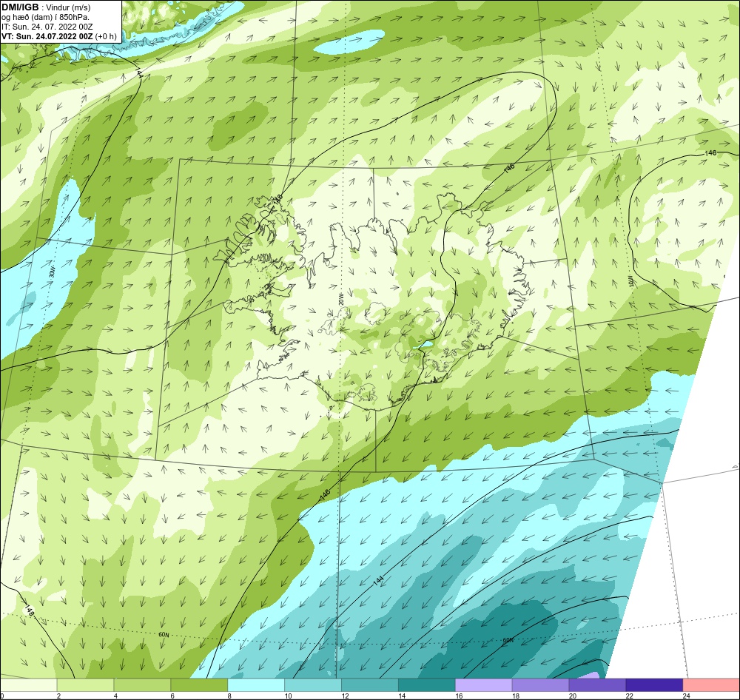Click the palest 0–2 m/s legend swatch

coord(29,685)
